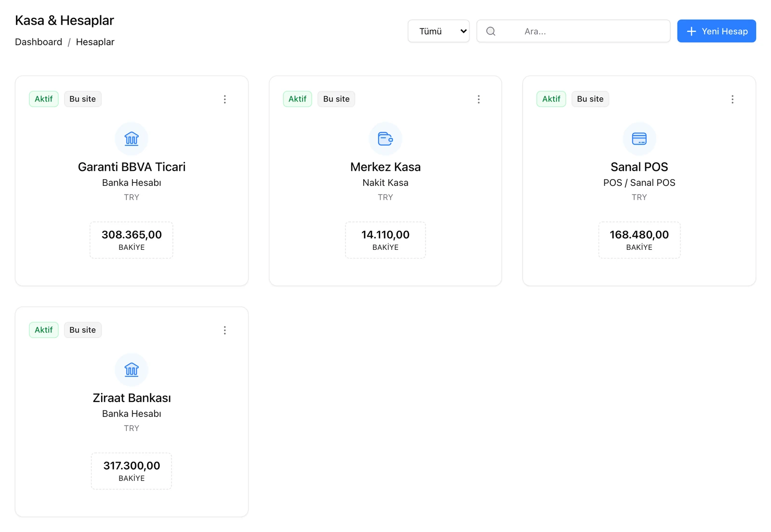This screenshot has height=532, width=771.
Task: Click the wallet icon on Merkez Kasa
Action: tap(385, 139)
